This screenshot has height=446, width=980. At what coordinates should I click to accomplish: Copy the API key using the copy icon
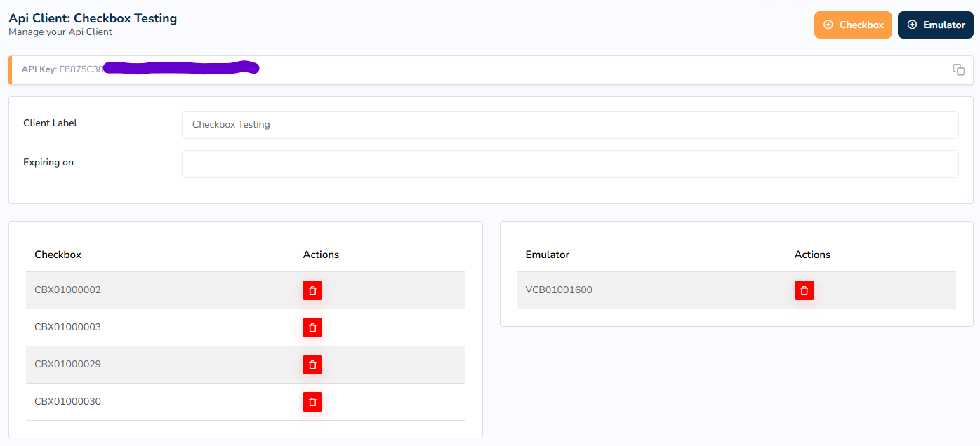click(x=958, y=69)
